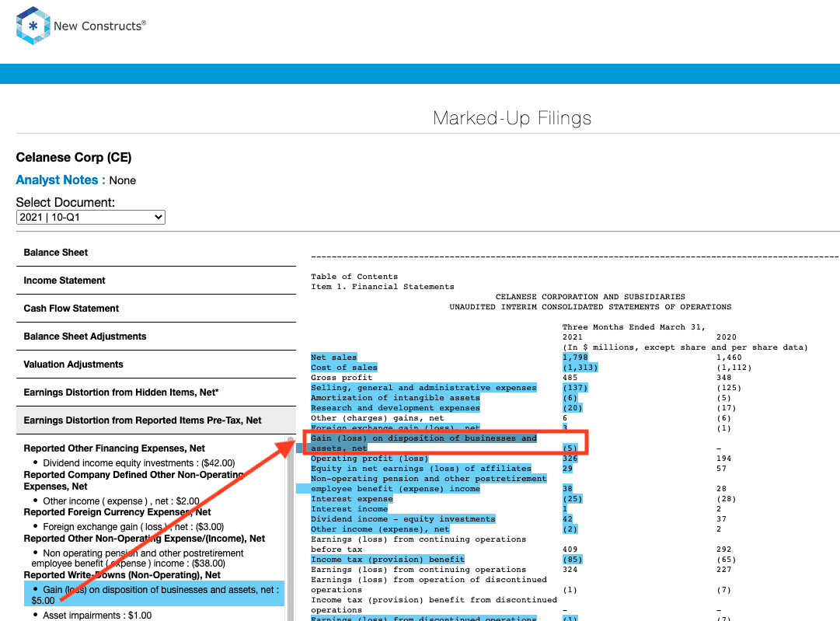Click 'Amortization of intangible assets' line
Screen dimensions: 840x621
(396, 398)
